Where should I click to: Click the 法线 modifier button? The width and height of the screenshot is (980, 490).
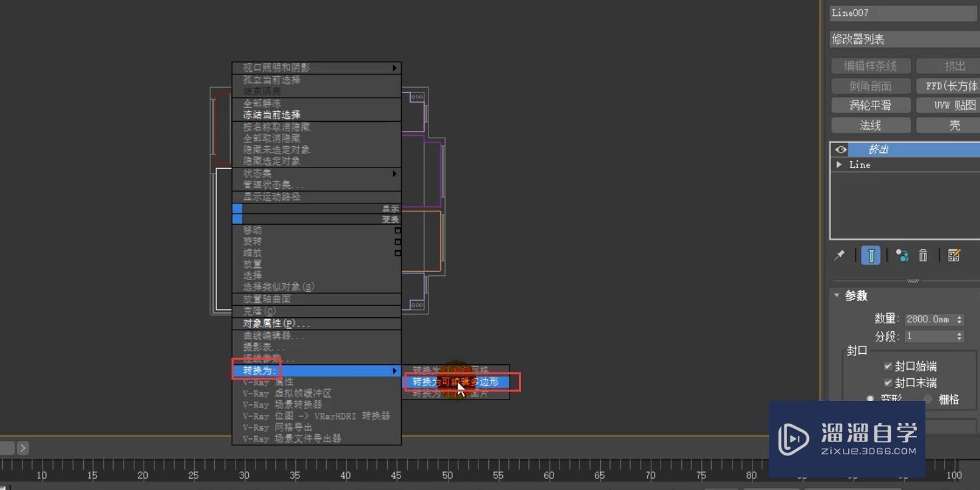pos(870,125)
